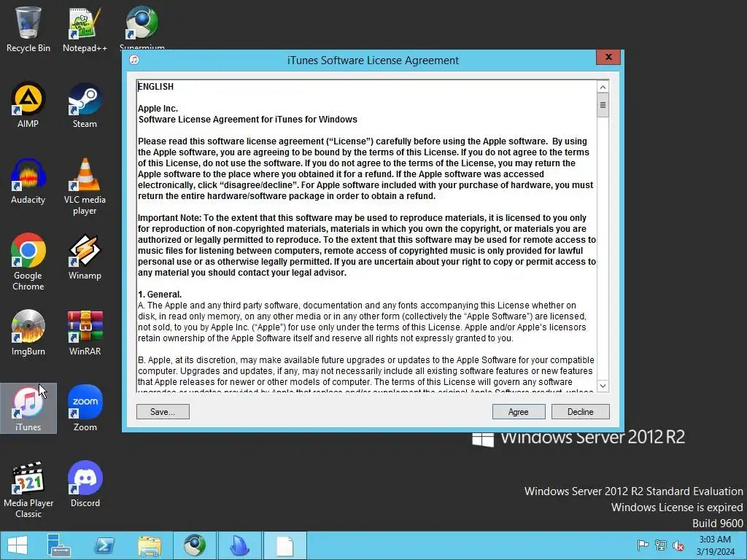Open the Windows Start button
Screen dimensions: 747x560
(18, 545)
